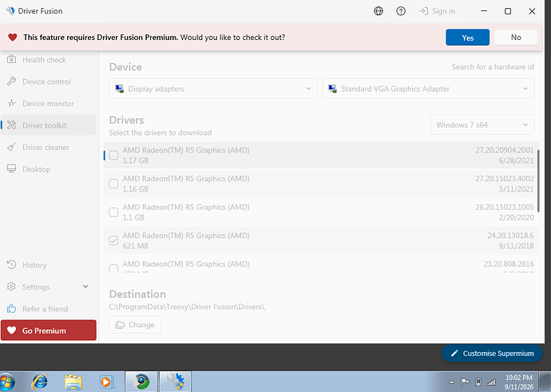The width and height of the screenshot is (551, 392).
Task: Click Driver Fusion taskbar icon
Action: (176, 382)
